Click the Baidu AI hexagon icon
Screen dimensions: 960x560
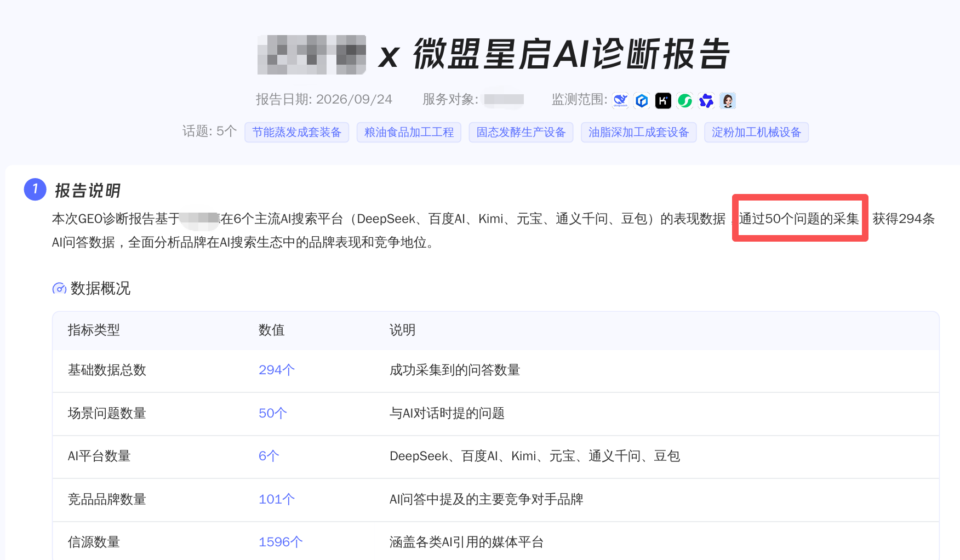click(x=642, y=100)
